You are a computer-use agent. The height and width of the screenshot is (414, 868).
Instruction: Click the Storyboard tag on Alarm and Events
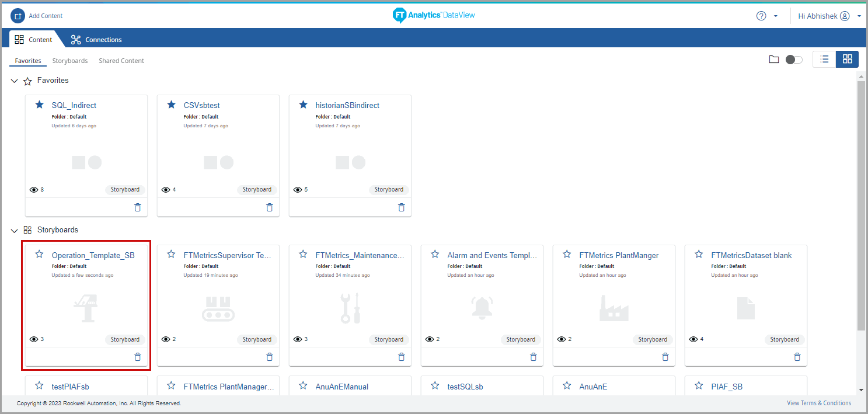pos(521,339)
